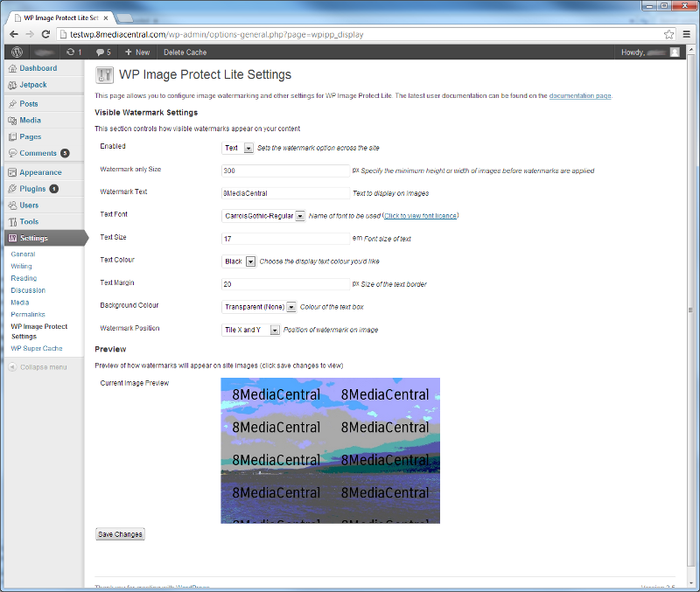Click the Watermark only Size field
Image resolution: width=700 pixels, height=592 pixels.
(x=286, y=171)
